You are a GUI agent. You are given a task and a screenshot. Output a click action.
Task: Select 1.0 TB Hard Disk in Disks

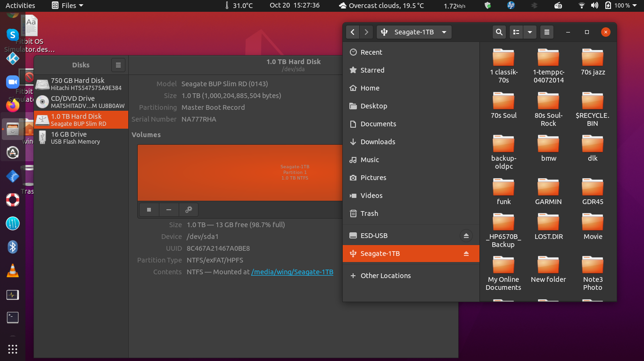pos(81,120)
